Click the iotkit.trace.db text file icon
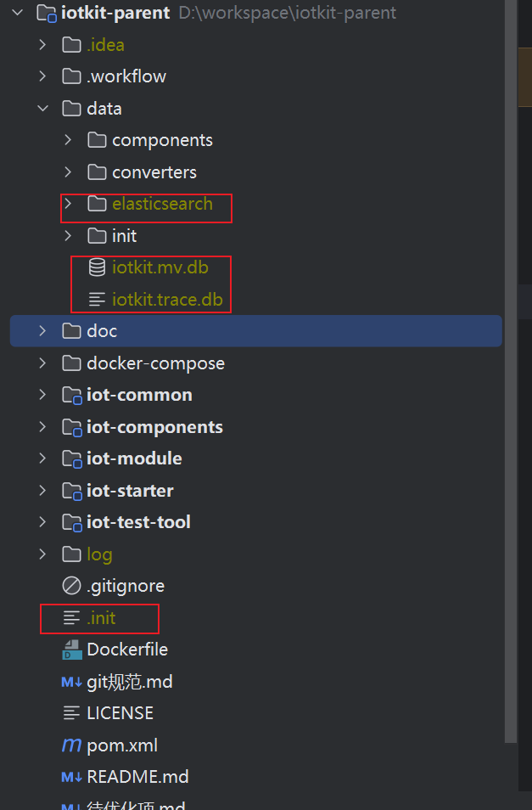Image resolution: width=532 pixels, height=810 pixels. coord(97,299)
